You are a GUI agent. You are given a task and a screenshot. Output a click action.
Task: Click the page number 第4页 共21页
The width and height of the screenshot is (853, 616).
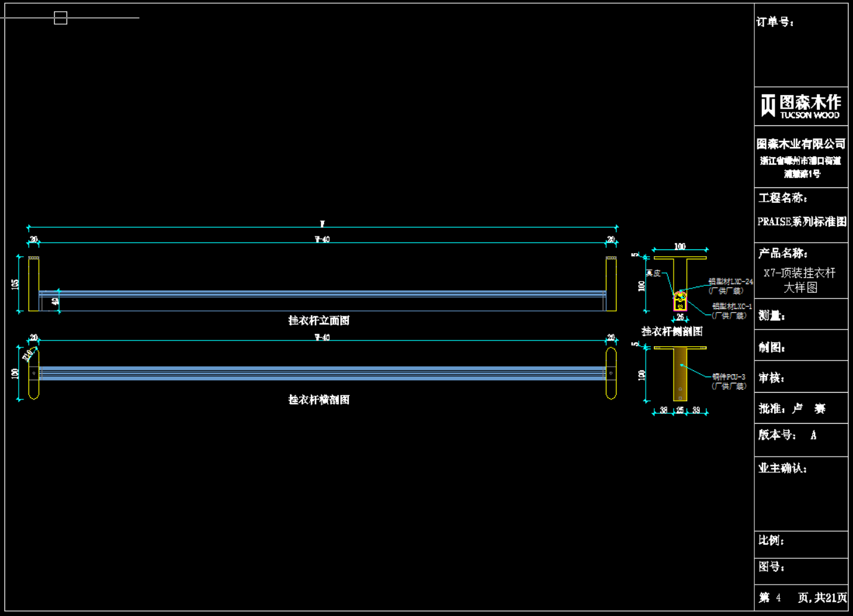click(x=802, y=597)
